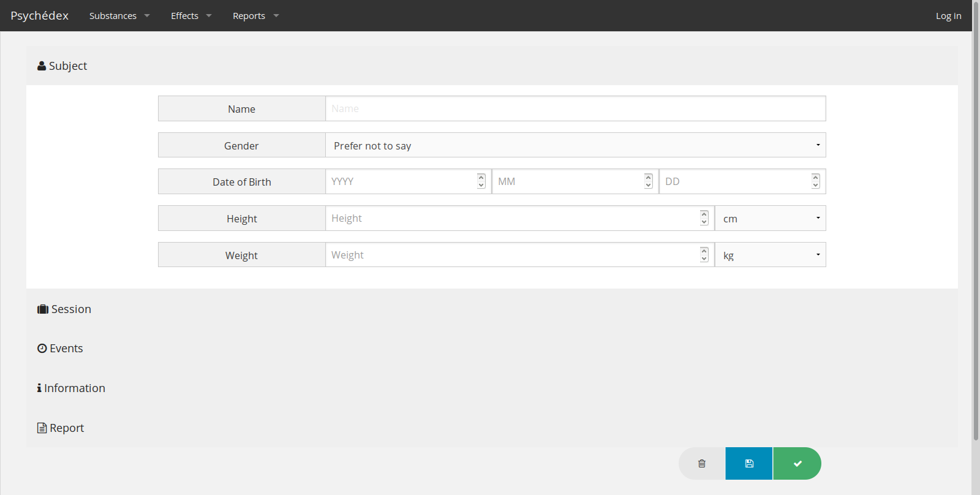
Task: Click in the Weight input field
Action: click(x=512, y=255)
